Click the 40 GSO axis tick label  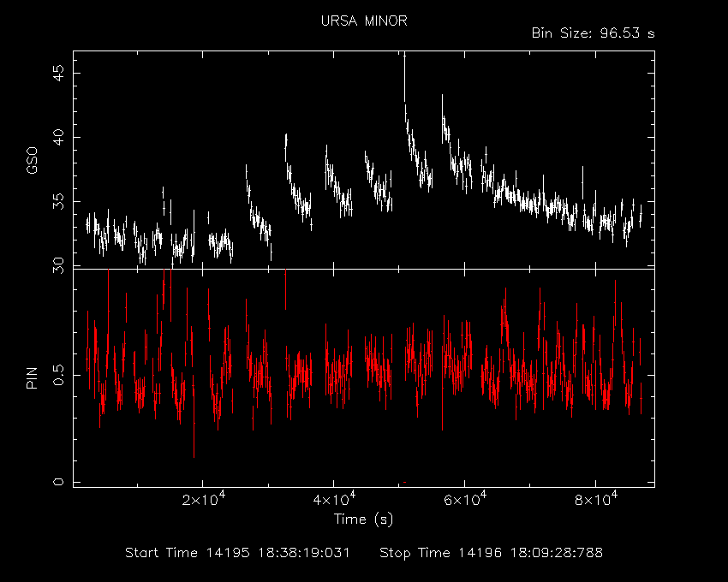click(x=58, y=137)
